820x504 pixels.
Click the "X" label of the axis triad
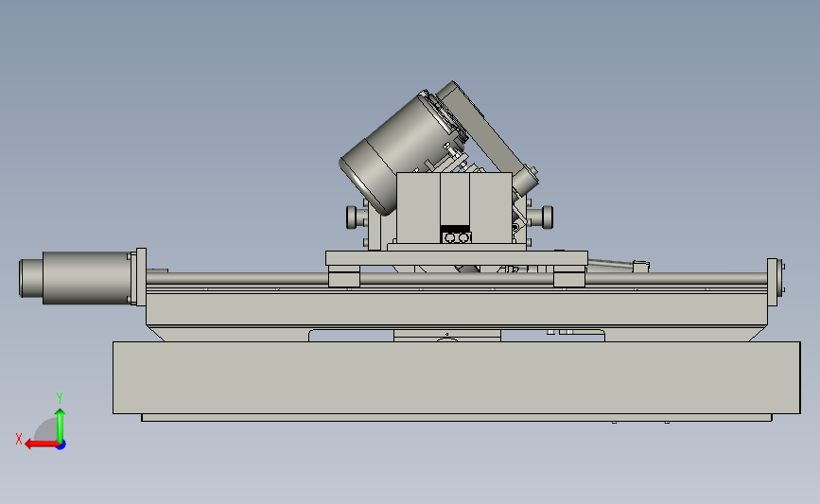19,439
